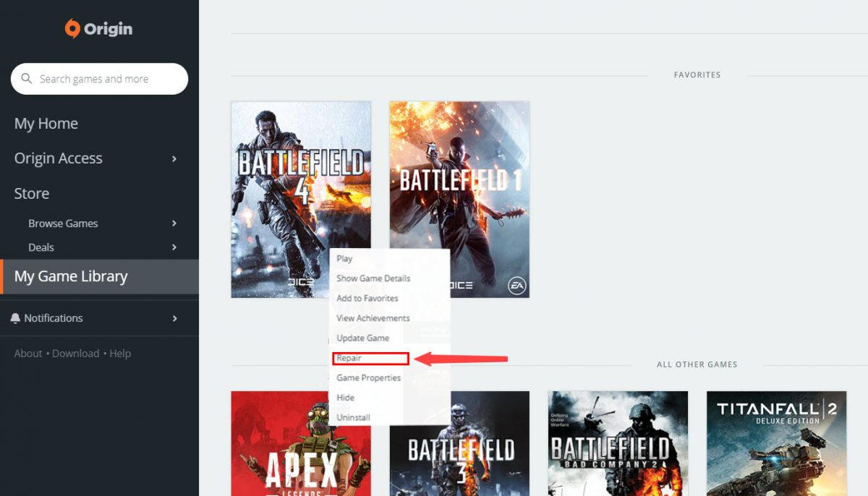Open My Home in the sidebar

(46, 124)
